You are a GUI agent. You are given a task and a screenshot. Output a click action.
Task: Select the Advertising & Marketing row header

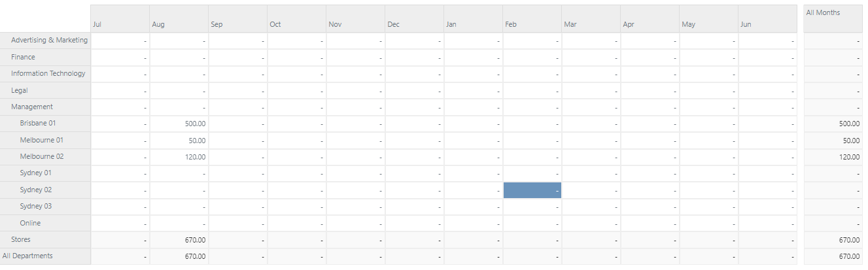click(49, 41)
